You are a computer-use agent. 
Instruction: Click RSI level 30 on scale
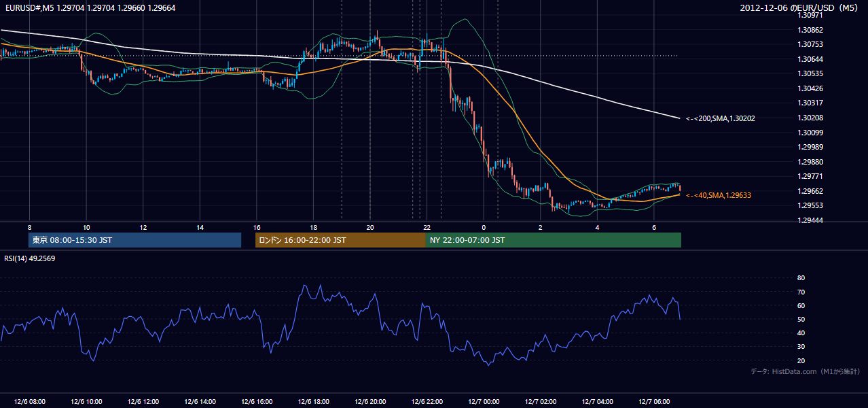(801, 347)
